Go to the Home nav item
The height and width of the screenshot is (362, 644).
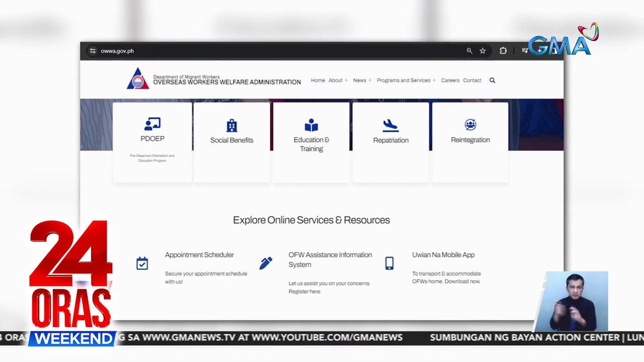(x=318, y=80)
